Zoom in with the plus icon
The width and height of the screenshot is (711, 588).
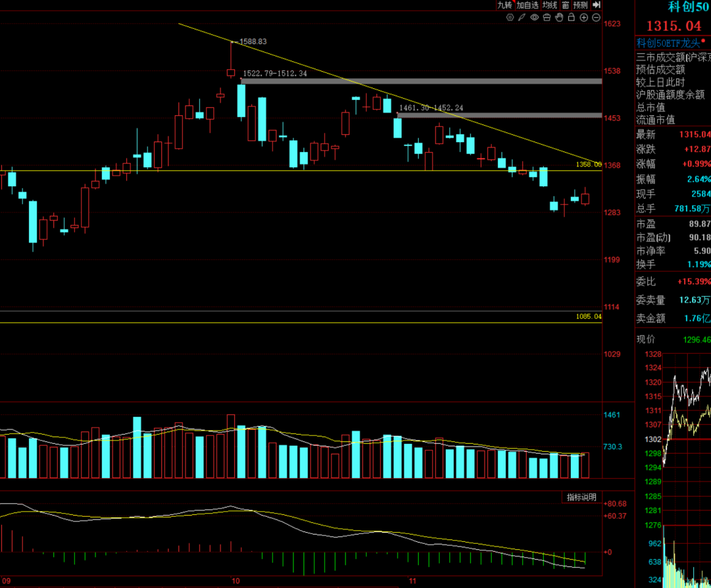click(x=583, y=17)
